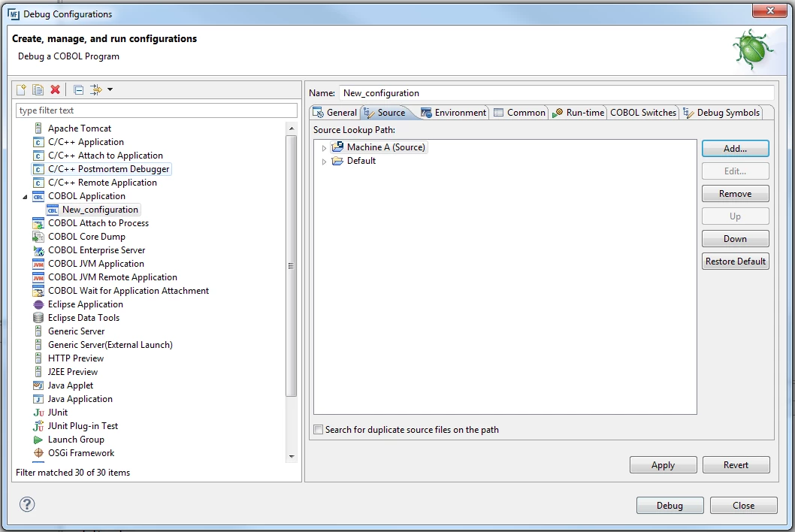Click the help question mark icon
This screenshot has width=795, height=532.
pos(27,504)
